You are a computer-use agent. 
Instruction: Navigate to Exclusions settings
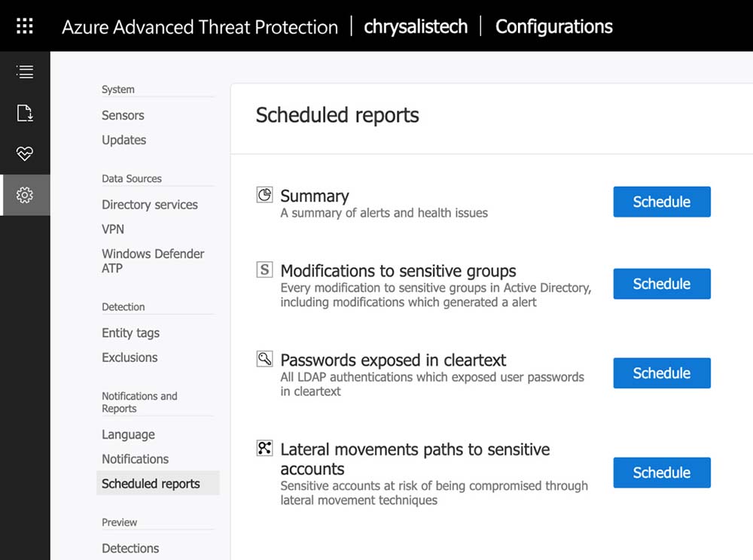(130, 358)
